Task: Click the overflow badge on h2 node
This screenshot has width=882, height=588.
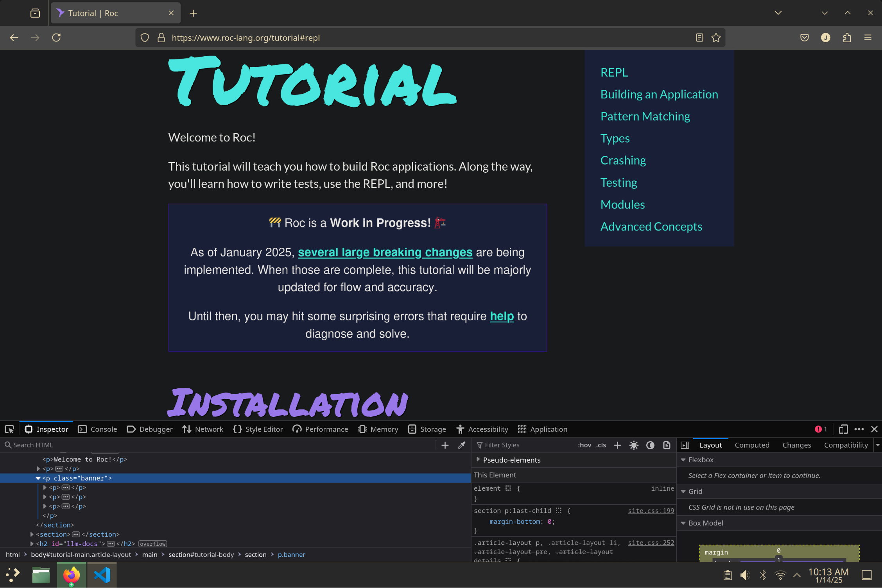Action: (152, 544)
